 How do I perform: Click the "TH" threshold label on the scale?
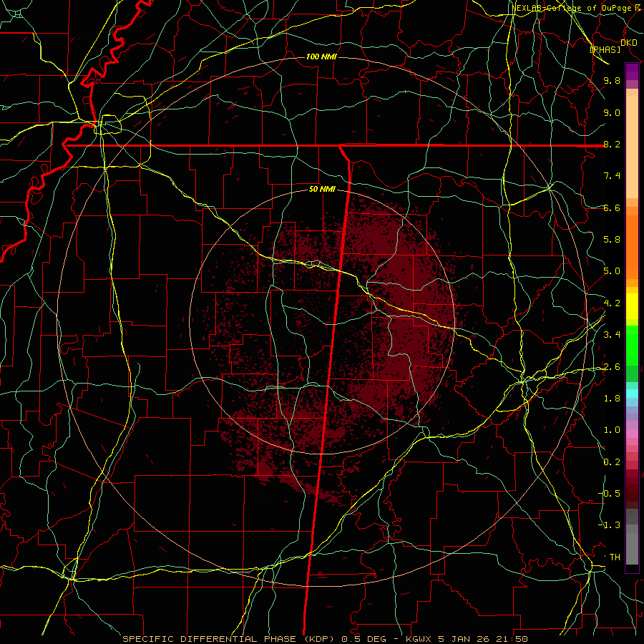(615, 557)
